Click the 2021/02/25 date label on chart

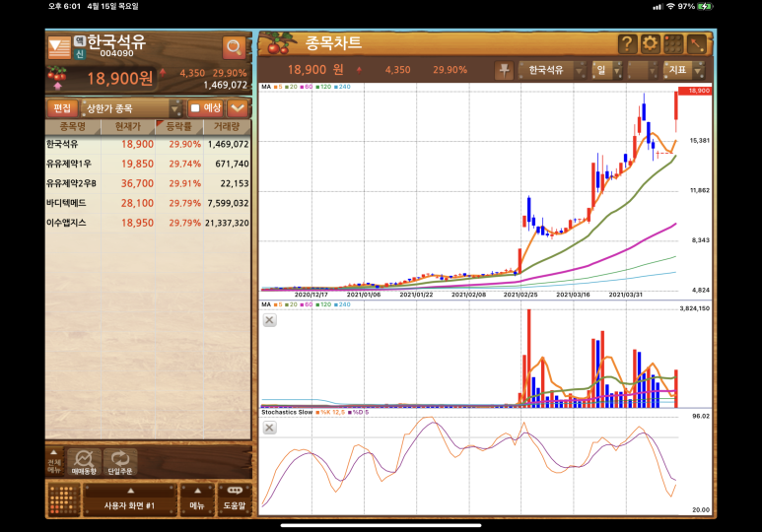[520, 295]
